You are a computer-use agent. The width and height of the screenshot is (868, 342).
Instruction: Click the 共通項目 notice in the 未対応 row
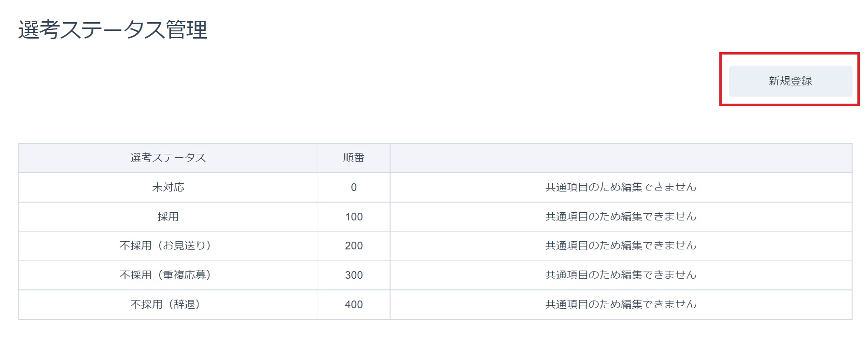[621, 187]
